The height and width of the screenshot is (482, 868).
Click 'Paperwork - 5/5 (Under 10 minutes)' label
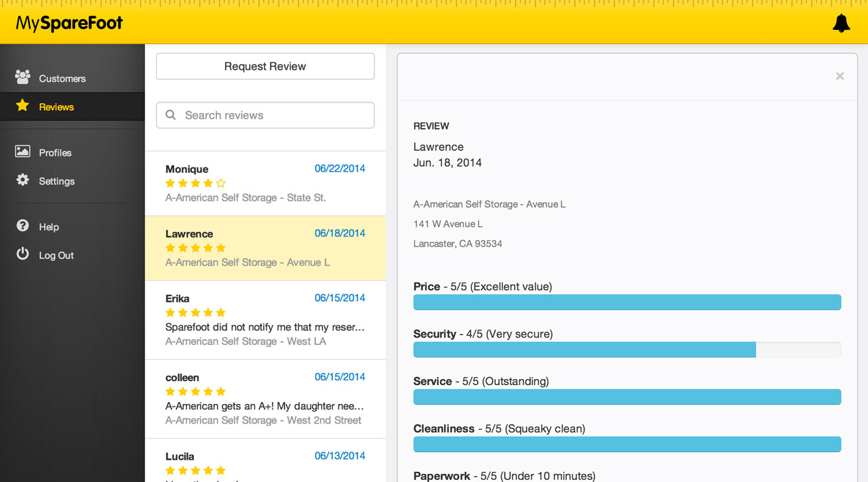505,476
